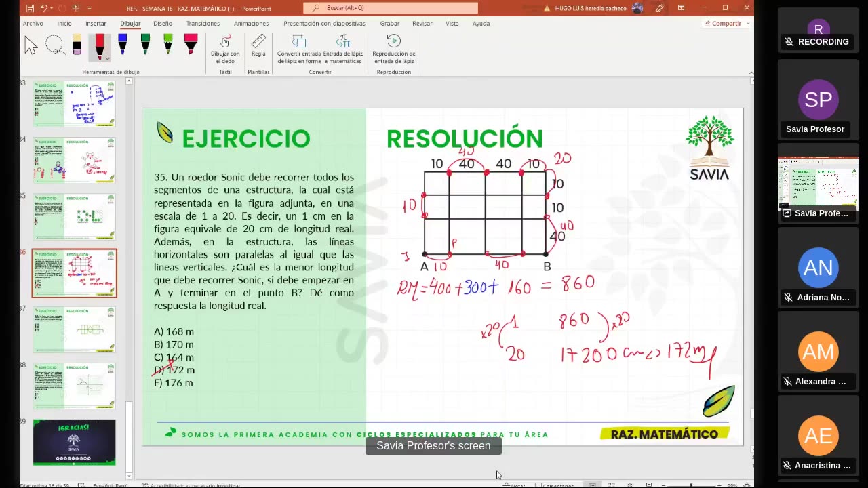Toggle the Regla ruler
This screenshot has width=868, height=488.
point(258,45)
